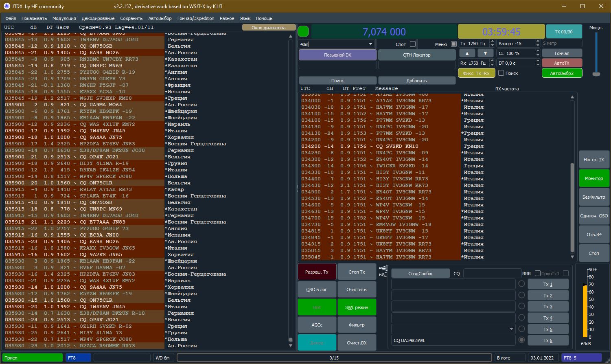Toggle the RRR checkbox
611x364 pixels.
click(x=538, y=273)
